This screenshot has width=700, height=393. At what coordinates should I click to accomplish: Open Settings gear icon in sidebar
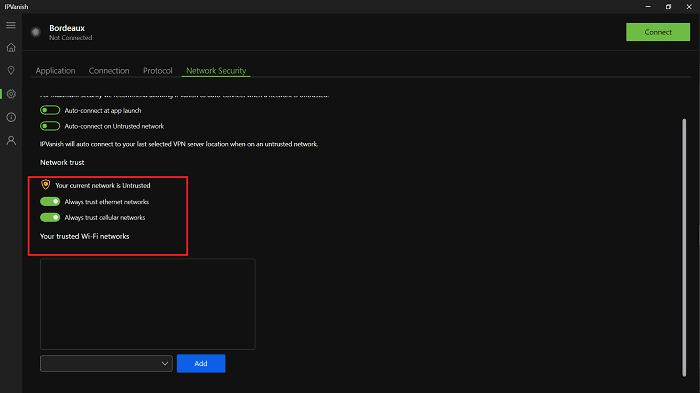(11, 94)
